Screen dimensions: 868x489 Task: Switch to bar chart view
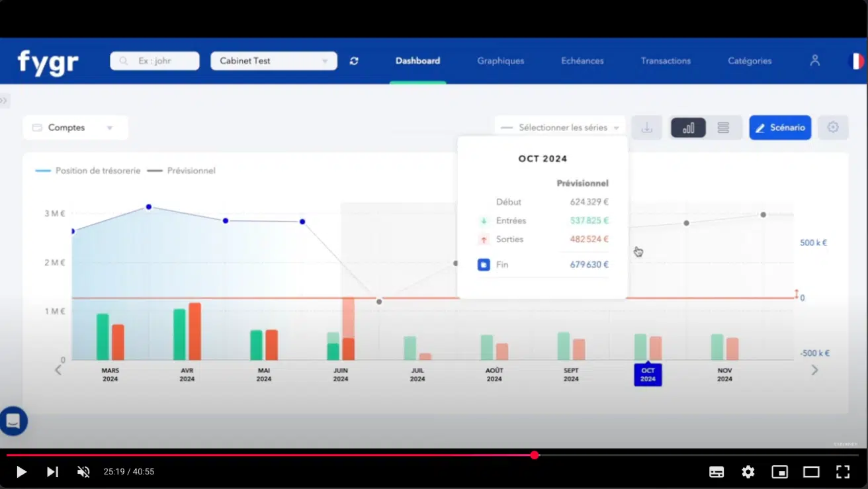(688, 128)
